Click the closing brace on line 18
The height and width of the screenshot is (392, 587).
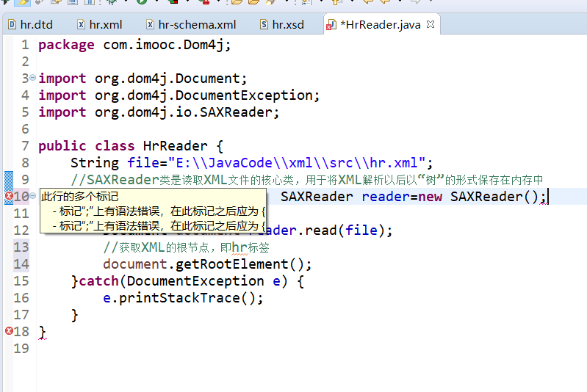click(42, 332)
